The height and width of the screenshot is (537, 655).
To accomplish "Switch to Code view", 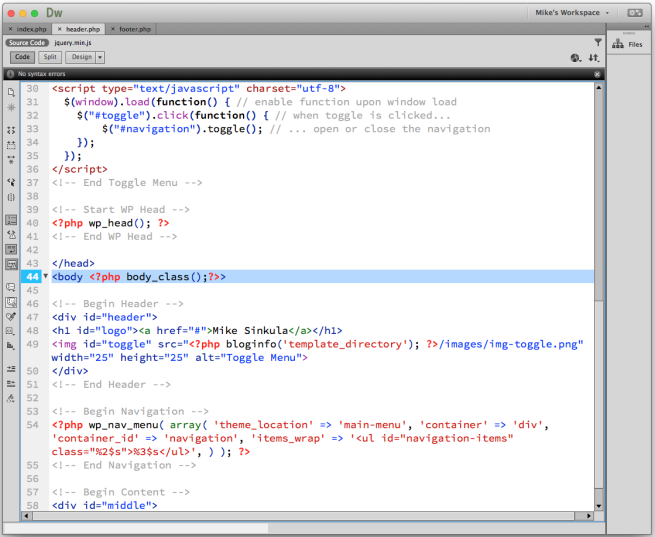I will (x=23, y=57).
